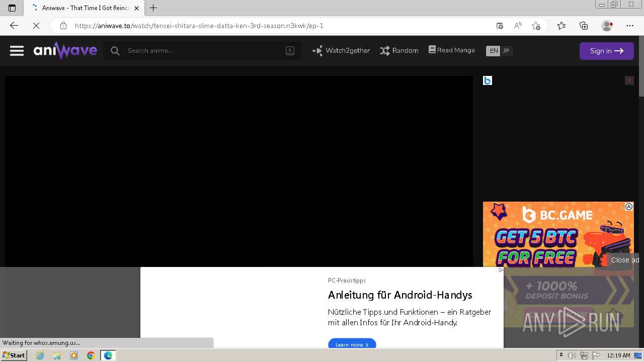Open File Explorer from taskbar

click(57, 355)
